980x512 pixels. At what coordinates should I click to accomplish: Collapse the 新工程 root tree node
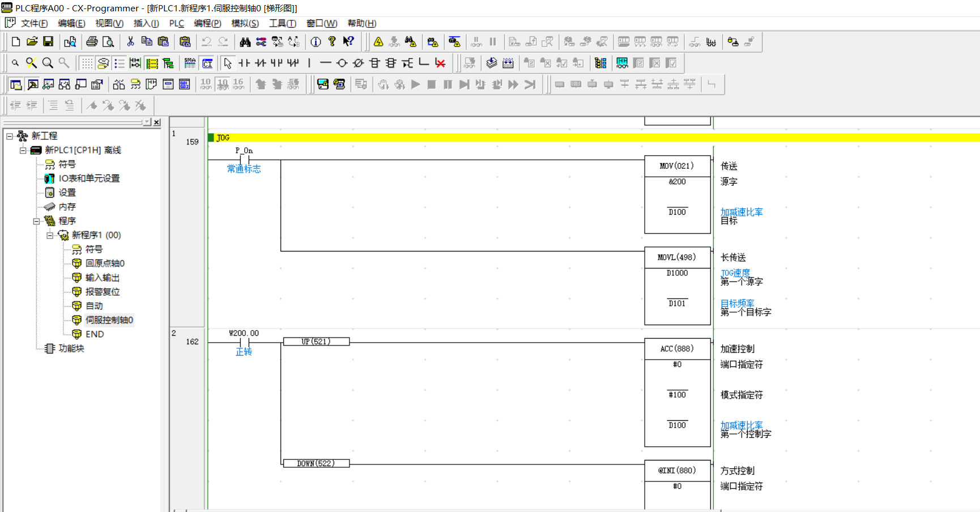9,136
